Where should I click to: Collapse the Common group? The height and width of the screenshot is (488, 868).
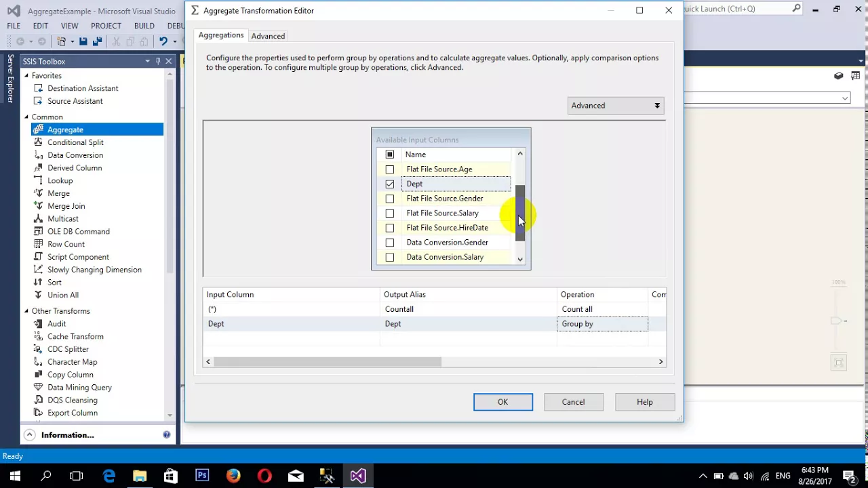[26, 117]
